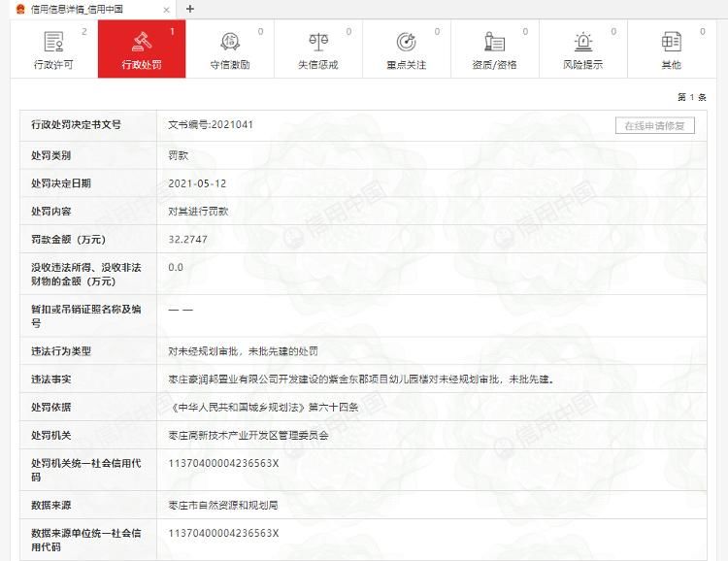Open the 行政许可 category icon
The image size is (728, 561).
pyautogui.click(x=53, y=42)
